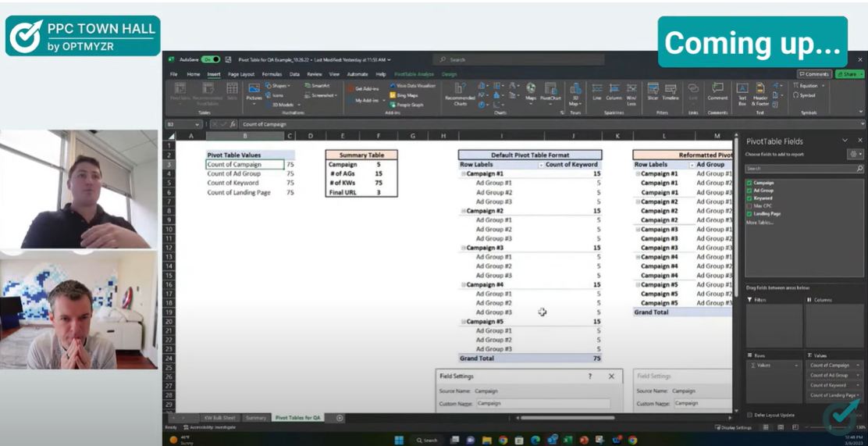The width and height of the screenshot is (868, 446).
Task: Enable Defer Layout Update checkbox
Action: pos(749,415)
